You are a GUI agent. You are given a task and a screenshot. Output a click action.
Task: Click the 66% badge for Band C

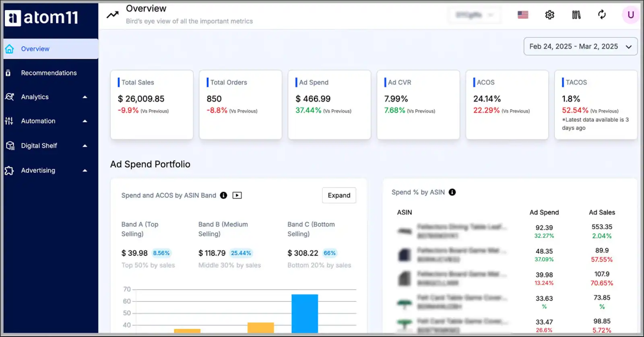click(x=330, y=253)
